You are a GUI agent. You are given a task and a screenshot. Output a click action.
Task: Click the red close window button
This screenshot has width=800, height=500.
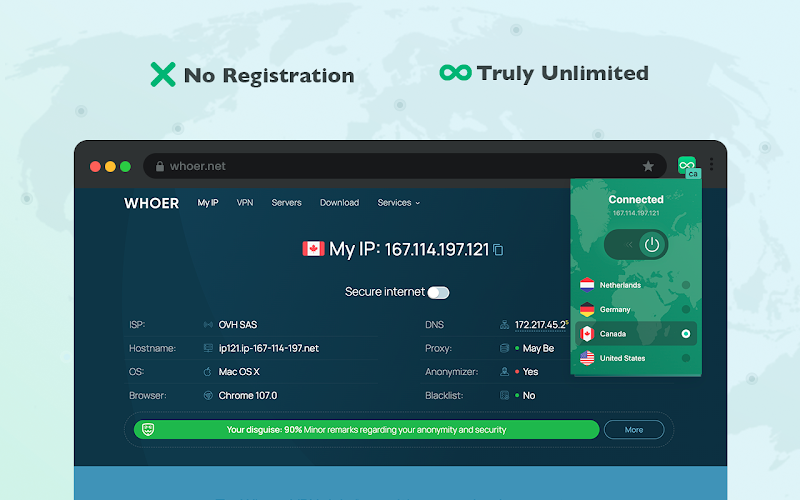click(95, 166)
